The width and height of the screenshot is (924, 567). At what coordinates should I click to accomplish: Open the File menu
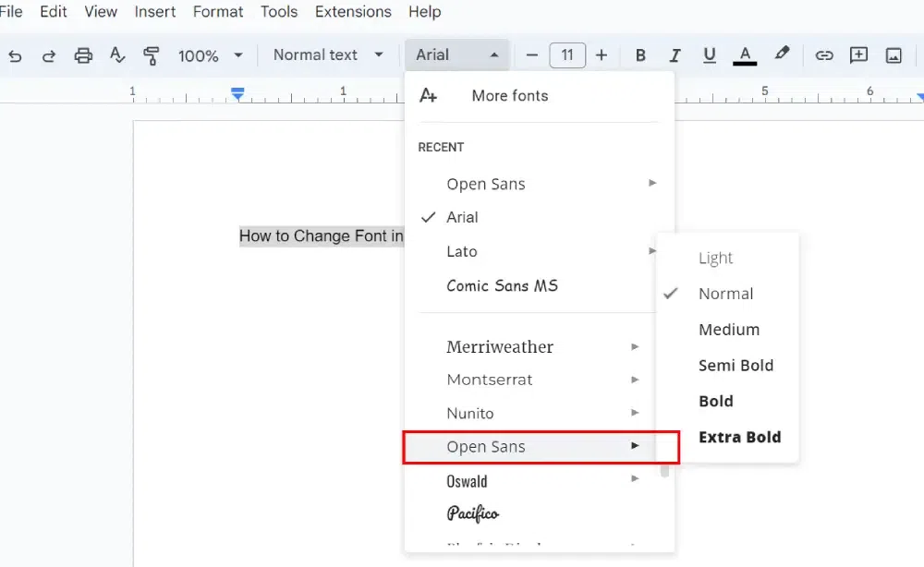pyautogui.click(x=10, y=12)
